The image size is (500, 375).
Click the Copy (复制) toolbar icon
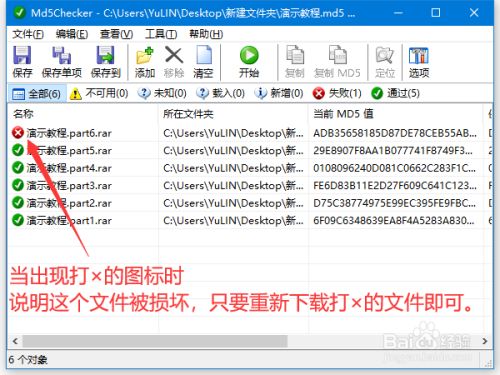295,55
